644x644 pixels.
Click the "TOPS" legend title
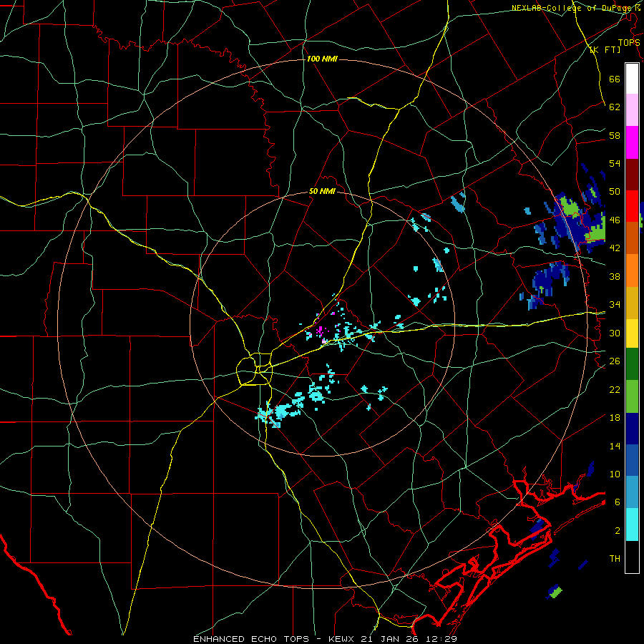click(629, 43)
